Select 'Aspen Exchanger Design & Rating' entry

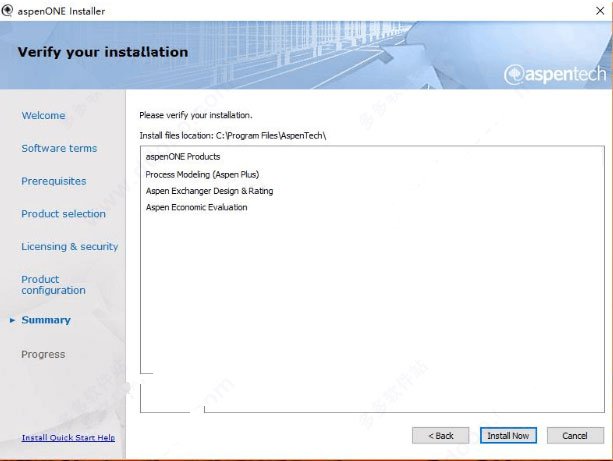[209, 191]
